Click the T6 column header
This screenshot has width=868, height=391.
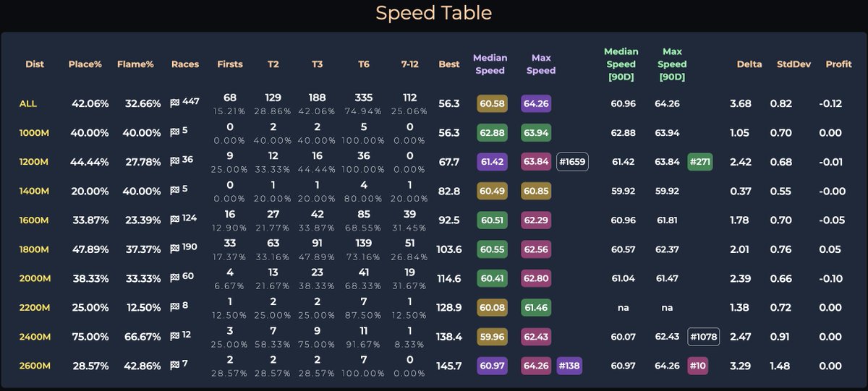pos(364,64)
